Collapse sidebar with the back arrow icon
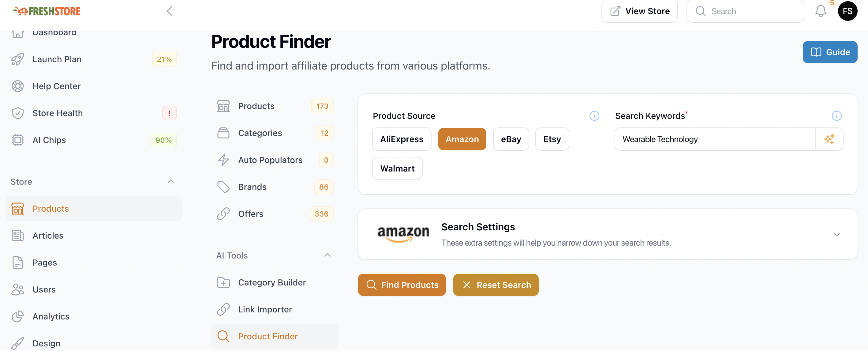This screenshot has width=868, height=351. coord(170,11)
